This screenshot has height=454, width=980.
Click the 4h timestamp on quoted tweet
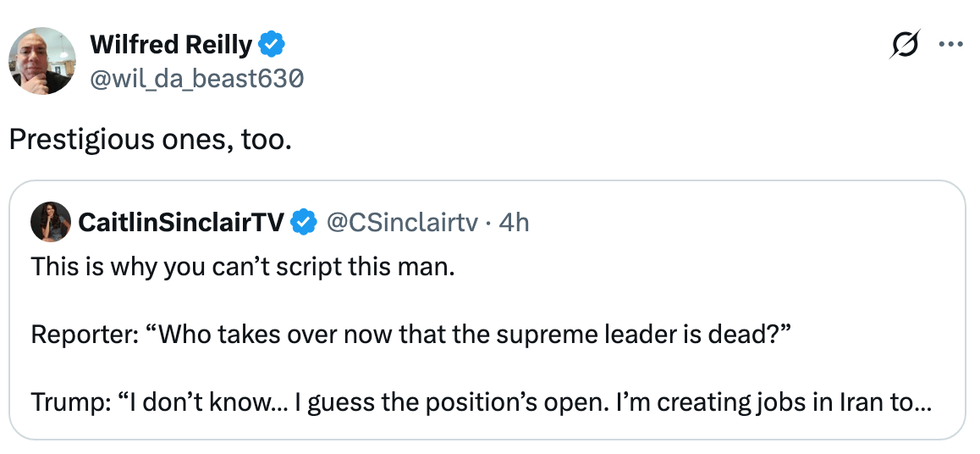pos(514,223)
